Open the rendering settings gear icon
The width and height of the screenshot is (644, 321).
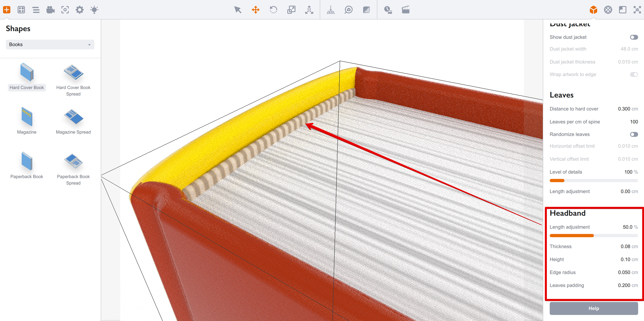[x=79, y=10]
